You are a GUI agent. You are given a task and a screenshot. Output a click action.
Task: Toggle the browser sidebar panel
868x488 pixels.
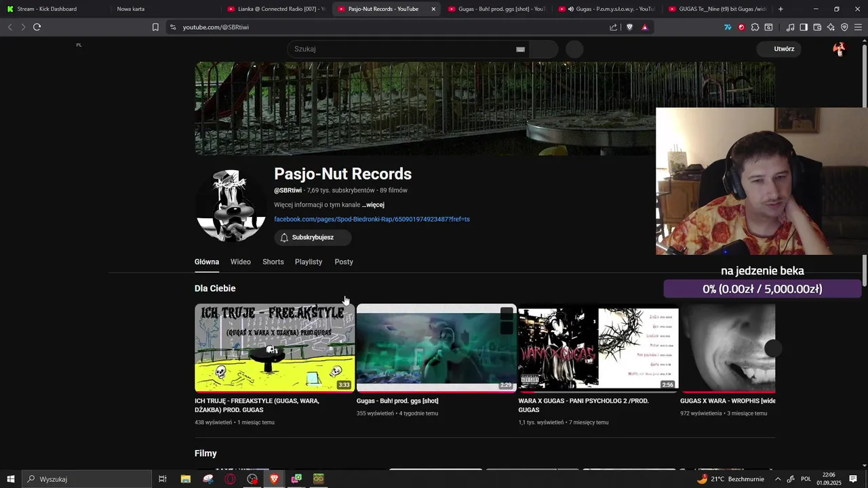click(x=804, y=27)
